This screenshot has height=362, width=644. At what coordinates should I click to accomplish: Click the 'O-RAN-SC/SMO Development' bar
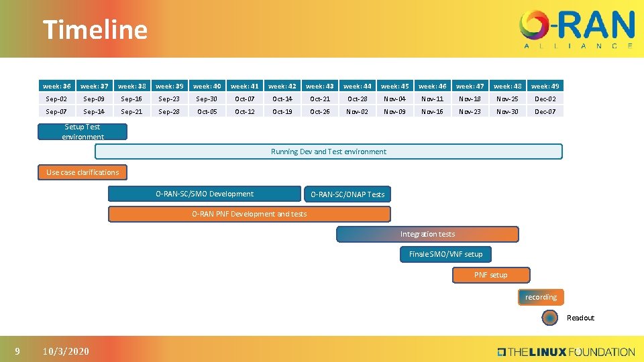coord(205,194)
